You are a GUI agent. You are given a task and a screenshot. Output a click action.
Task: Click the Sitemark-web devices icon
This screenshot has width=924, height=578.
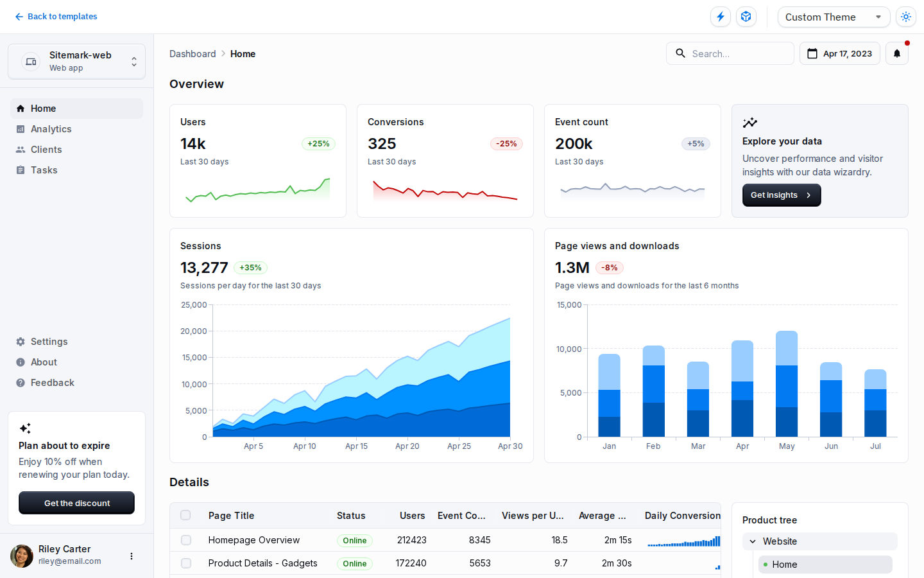[31, 62]
